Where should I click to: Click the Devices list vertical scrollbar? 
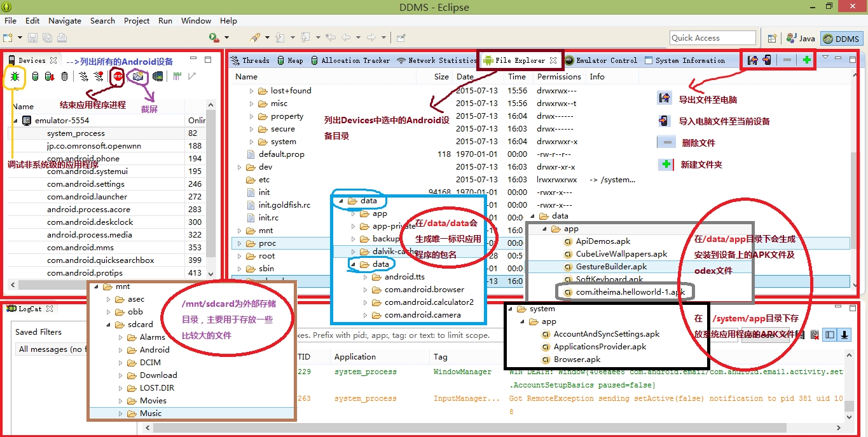(211, 184)
